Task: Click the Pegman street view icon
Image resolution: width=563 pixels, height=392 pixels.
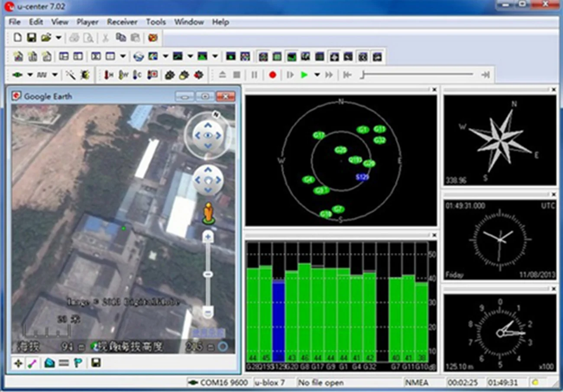Action: tap(209, 213)
